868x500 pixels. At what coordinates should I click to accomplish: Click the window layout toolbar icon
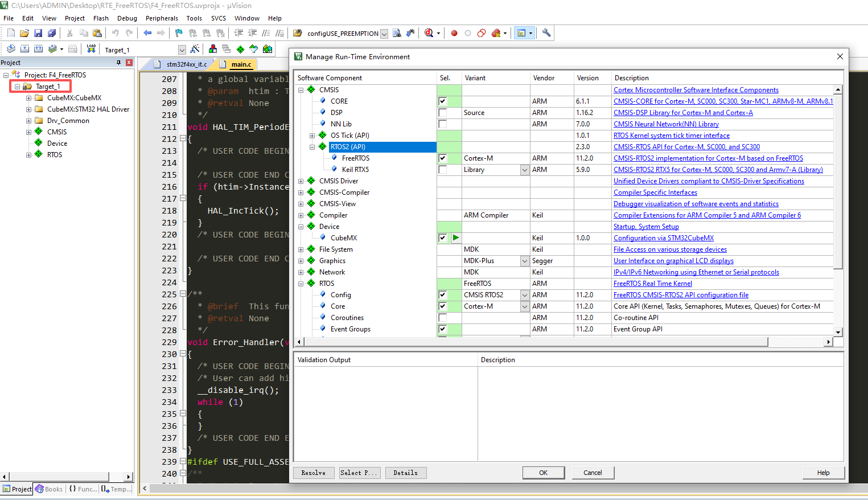[x=521, y=33]
